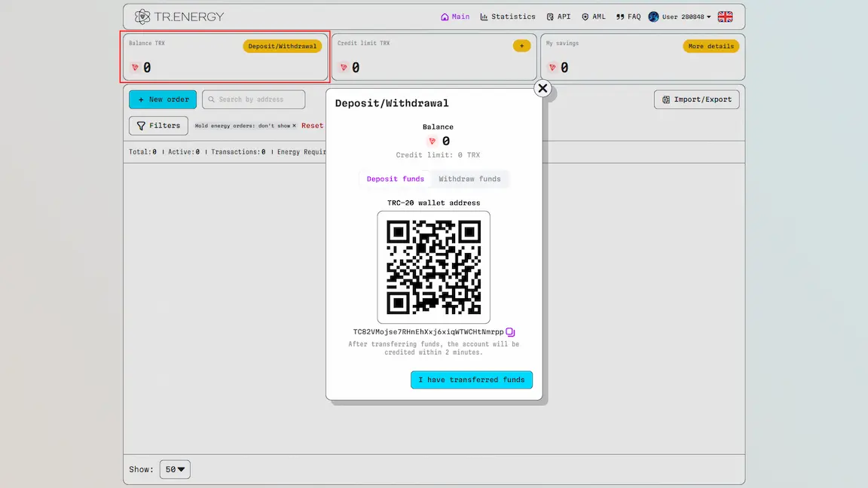
Task: Click the 'My savings' card label
Action: pyautogui.click(x=562, y=43)
